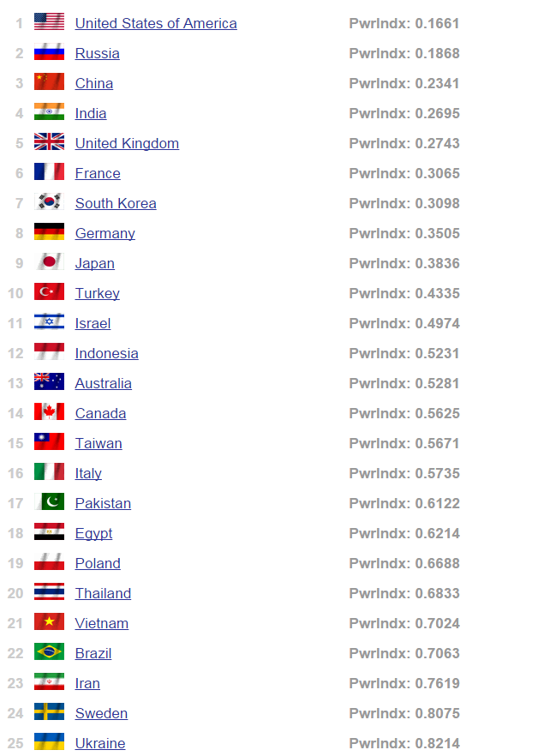
Task: Click the Pakistan flag icon
Action: click(49, 502)
